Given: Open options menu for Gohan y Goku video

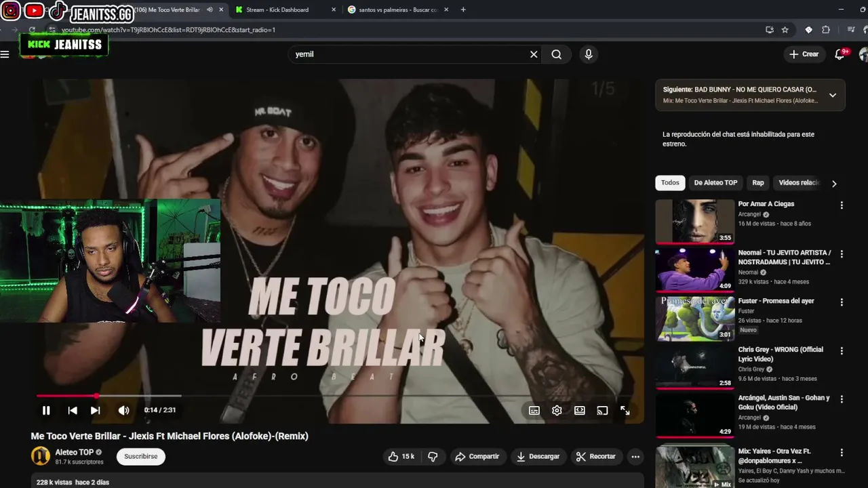Looking at the screenshot, I should (x=842, y=399).
